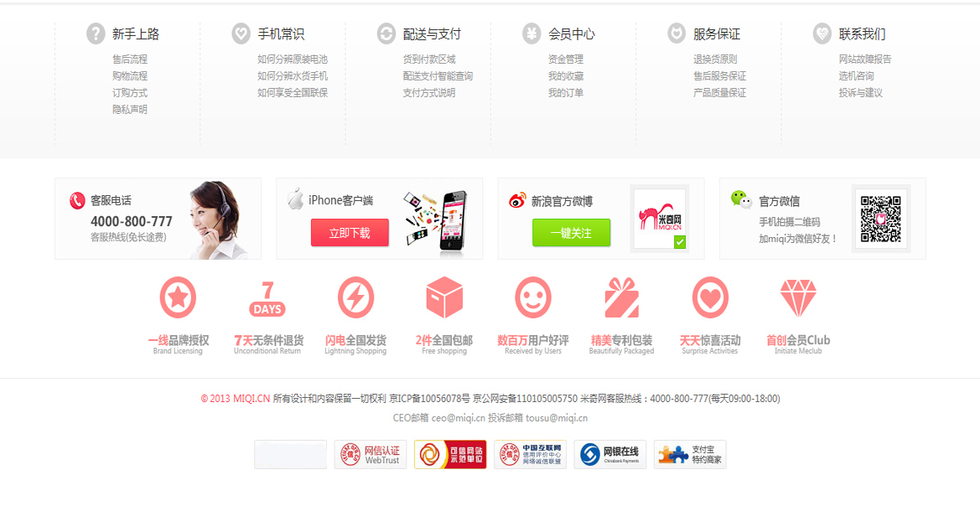
Task: Click the 7 DAYS unconditional return icon
Action: [x=267, y=299]
